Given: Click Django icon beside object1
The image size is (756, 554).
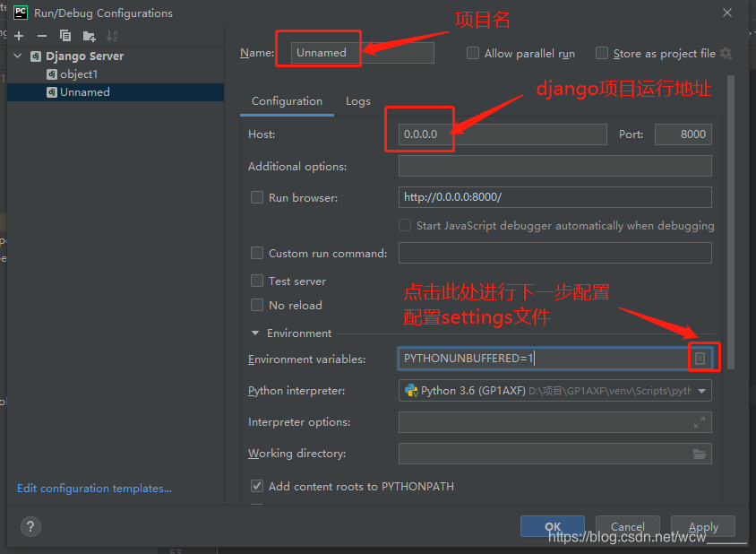Looking at the screenshot, I should pos(52,74).
